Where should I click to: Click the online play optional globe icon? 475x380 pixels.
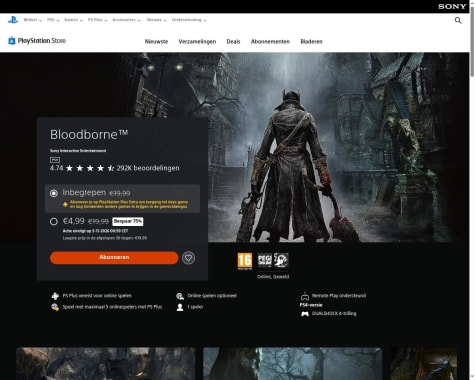click(x=180, y=296)
